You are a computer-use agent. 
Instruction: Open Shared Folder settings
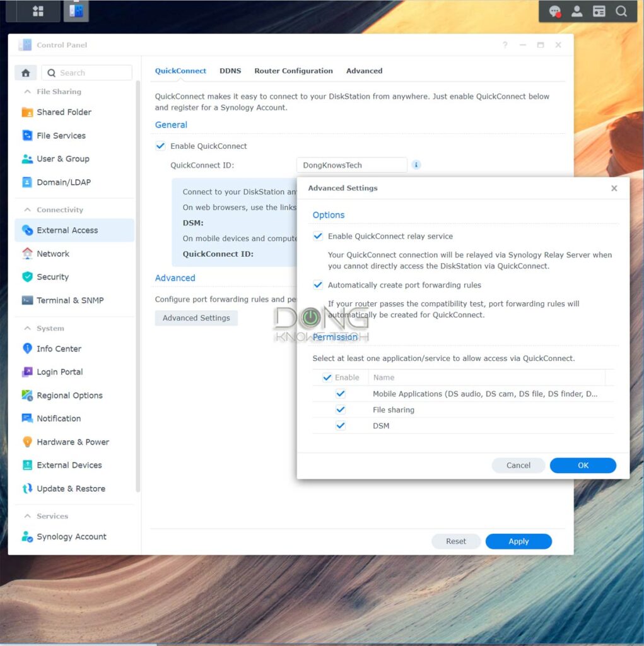coord(74,112)
